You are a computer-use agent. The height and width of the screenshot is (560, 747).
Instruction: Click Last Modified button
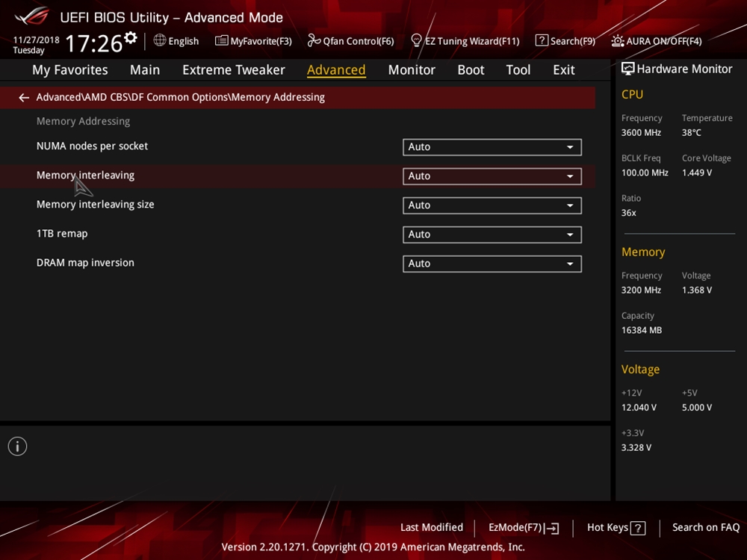click(x=432, y=528)
